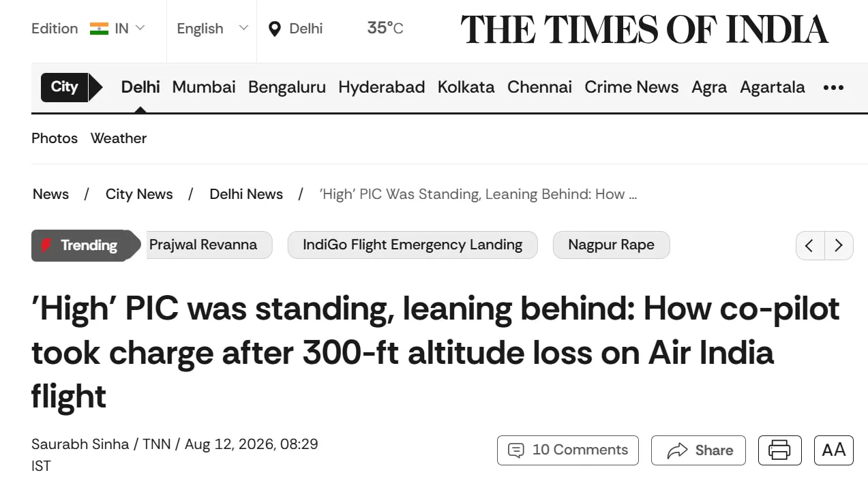The width and height of the screenshot is (868, 494).
Task: Click the print icon button
Action: 779,450
